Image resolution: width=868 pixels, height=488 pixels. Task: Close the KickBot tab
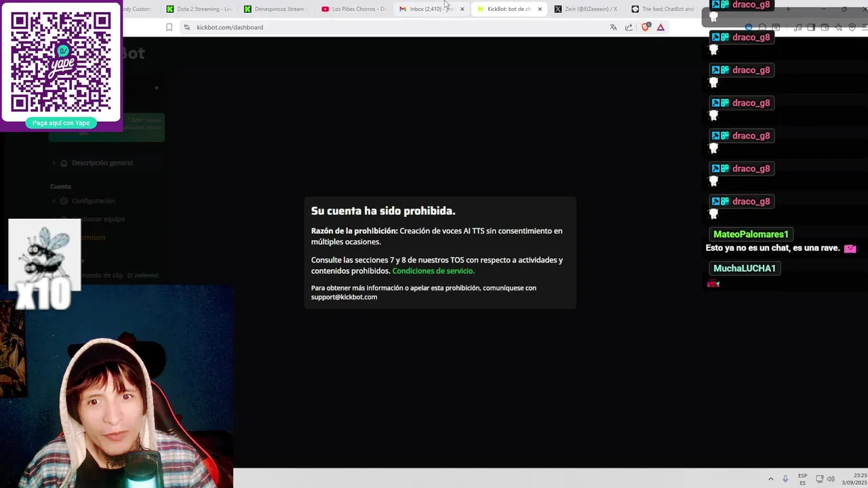[x=540, y=9]
